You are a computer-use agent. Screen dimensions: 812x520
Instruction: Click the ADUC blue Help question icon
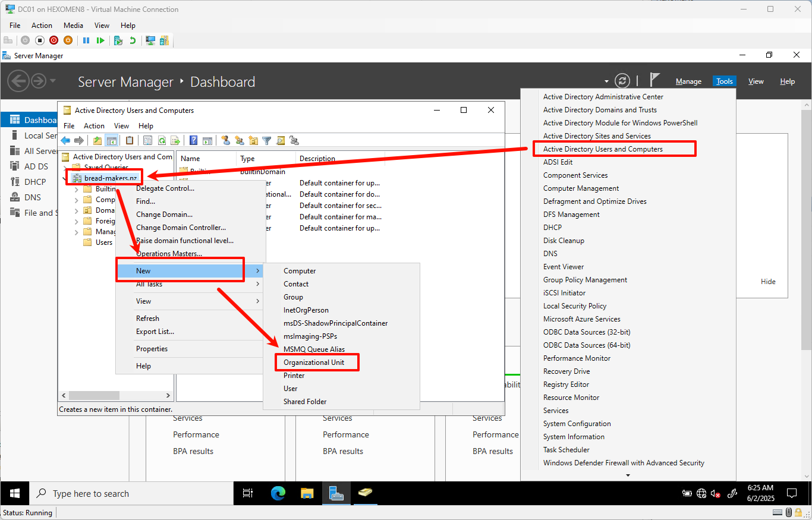[x=194, y=141]
